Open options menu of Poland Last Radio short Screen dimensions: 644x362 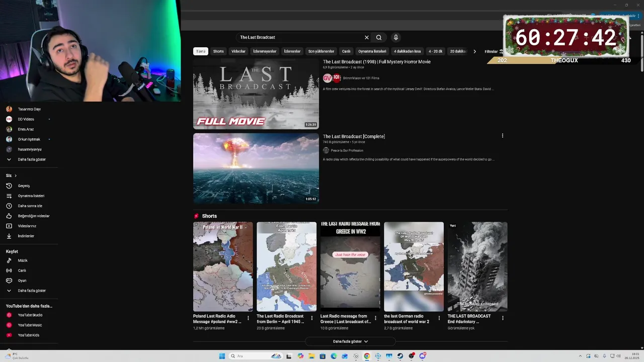coord(248,318)
